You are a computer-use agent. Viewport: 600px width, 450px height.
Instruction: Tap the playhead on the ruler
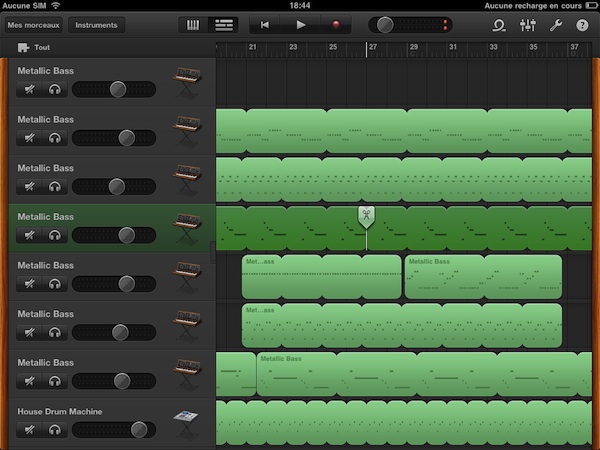(366, 50)
